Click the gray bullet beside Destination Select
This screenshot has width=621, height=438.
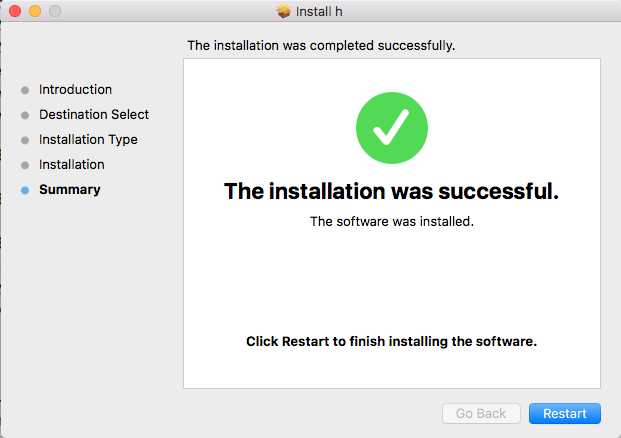point(25,115)
